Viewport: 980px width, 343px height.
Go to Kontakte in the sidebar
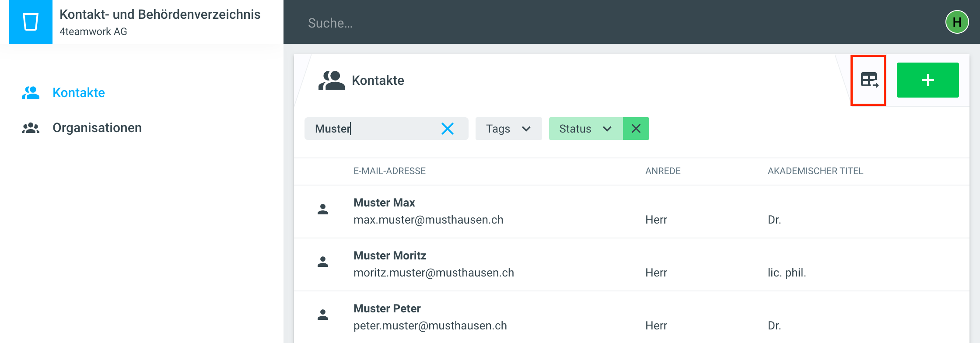click(x=78, y=93)
